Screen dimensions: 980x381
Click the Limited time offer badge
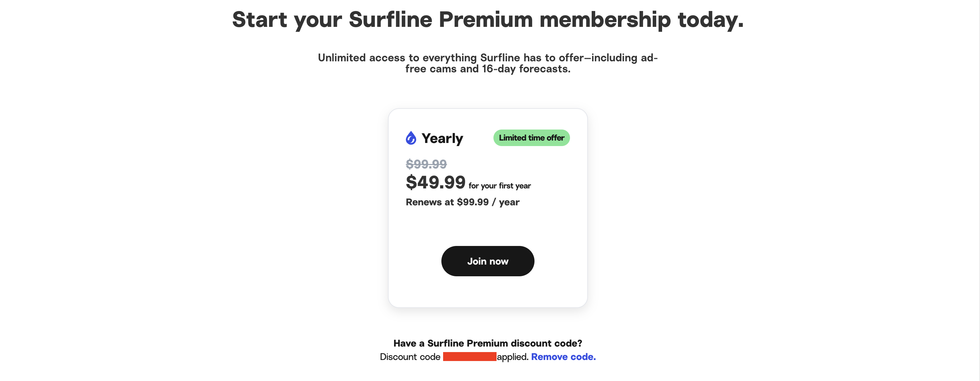click(531, 138)
